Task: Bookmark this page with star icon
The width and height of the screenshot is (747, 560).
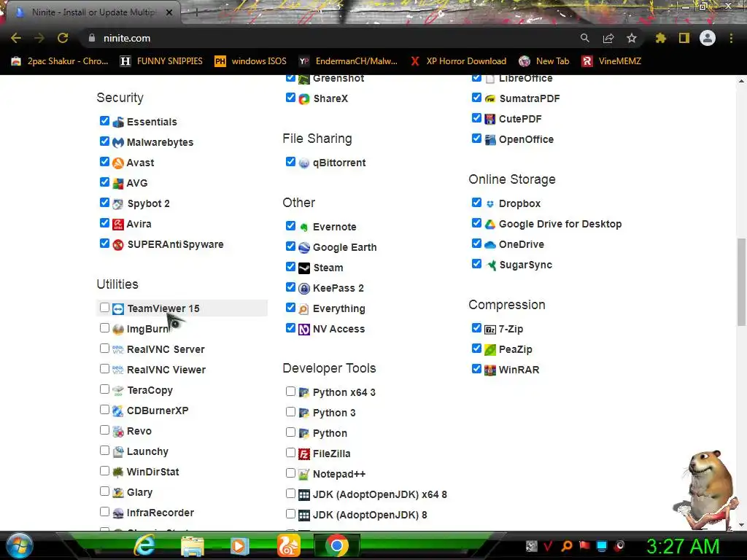Action: pos(632,38)
